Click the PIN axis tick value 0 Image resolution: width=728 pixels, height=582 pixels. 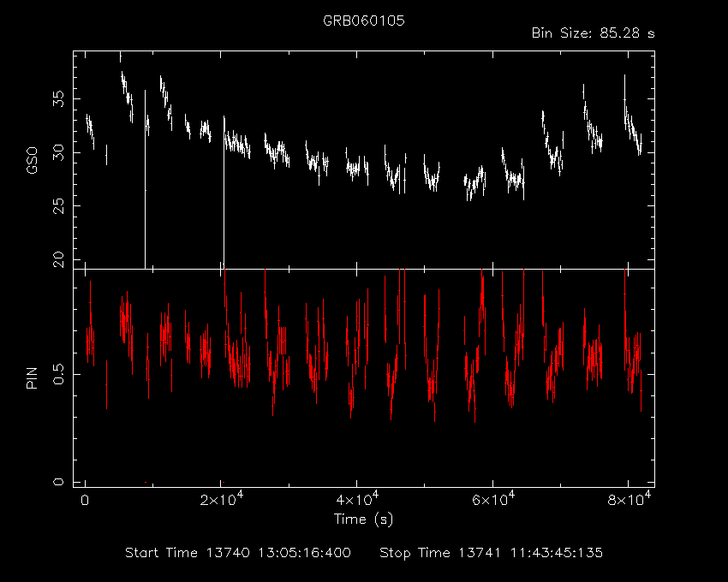coord(59,482)
